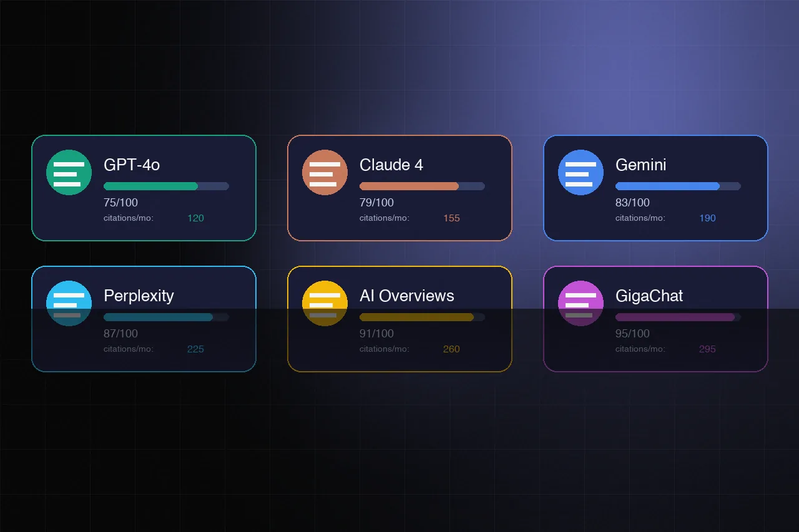Click the Gemini score progress bar
The image size is (799, 532).
[678, 186]
